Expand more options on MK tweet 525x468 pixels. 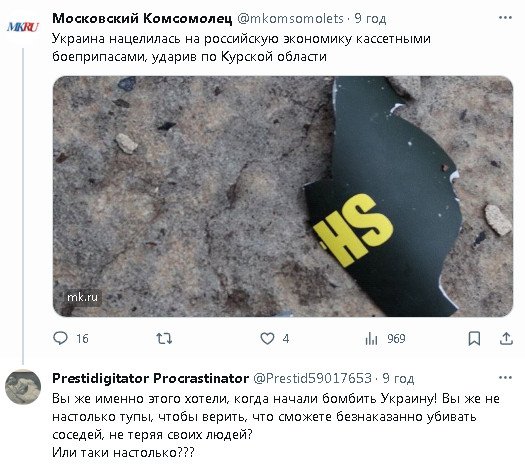(505, 18)
